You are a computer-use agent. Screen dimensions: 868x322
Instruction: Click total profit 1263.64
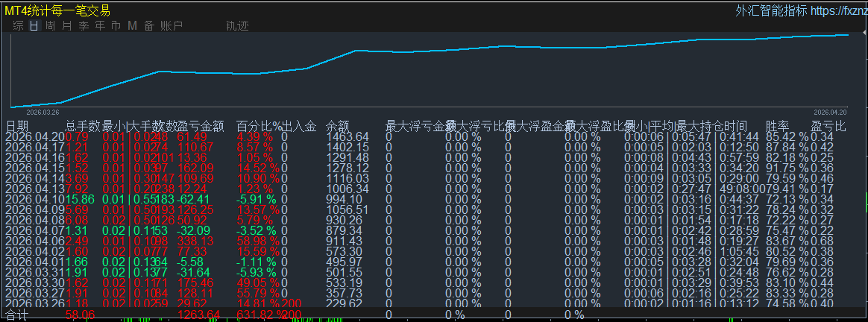[x=199, y=315]
